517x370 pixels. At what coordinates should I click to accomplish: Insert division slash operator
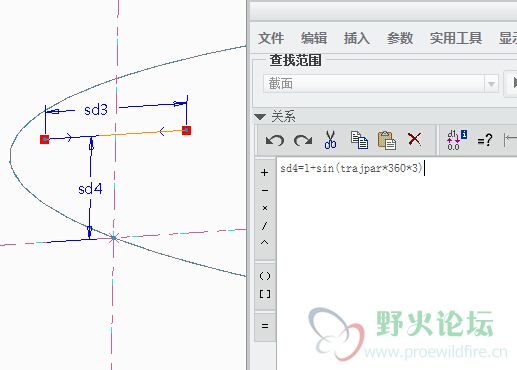coord(265,226)
